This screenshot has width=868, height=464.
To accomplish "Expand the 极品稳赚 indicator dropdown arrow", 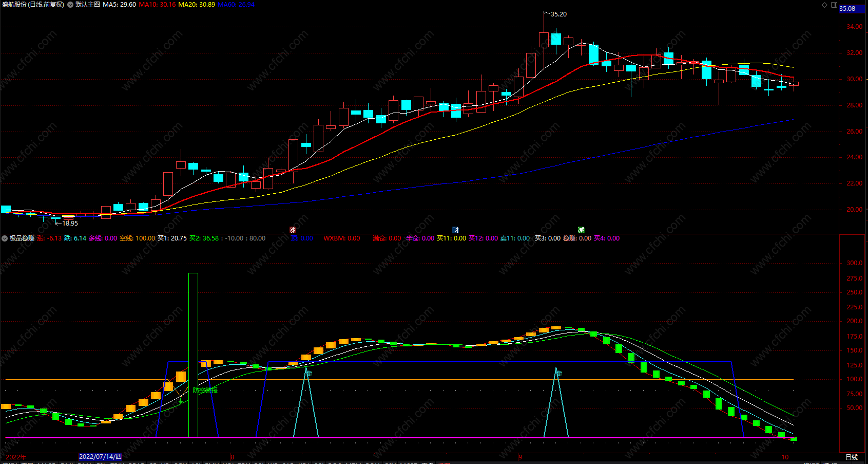I will tap(5, 238).
